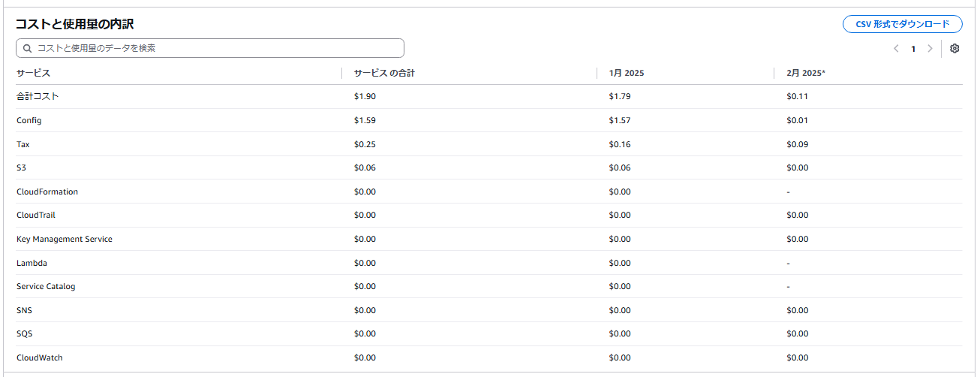Click the S3 service name
This screenshot has width=980, height=377.
tap(21, 167)
